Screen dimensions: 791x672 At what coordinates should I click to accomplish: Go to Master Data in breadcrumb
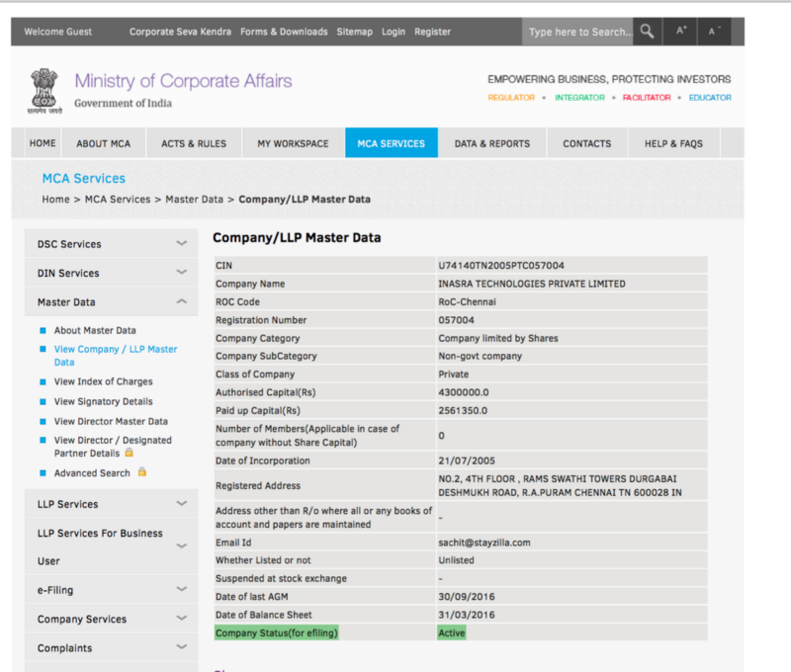(x=194, y=200)
